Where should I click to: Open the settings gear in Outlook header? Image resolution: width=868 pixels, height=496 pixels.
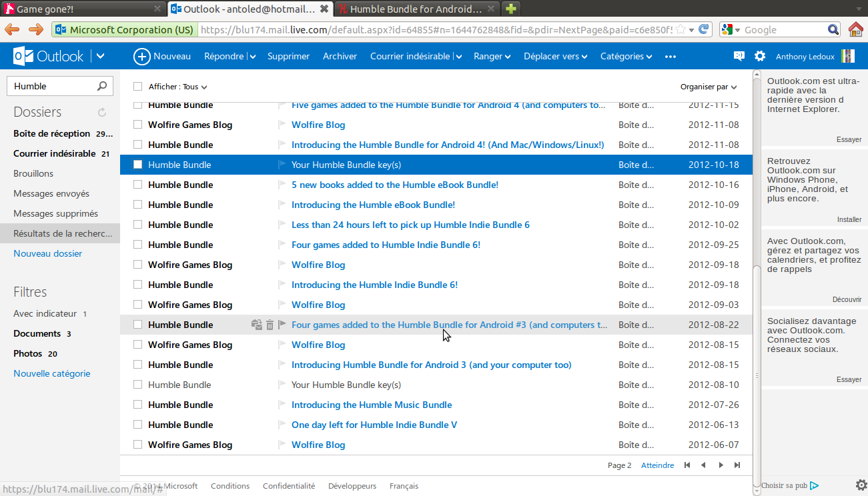[760, 56]
